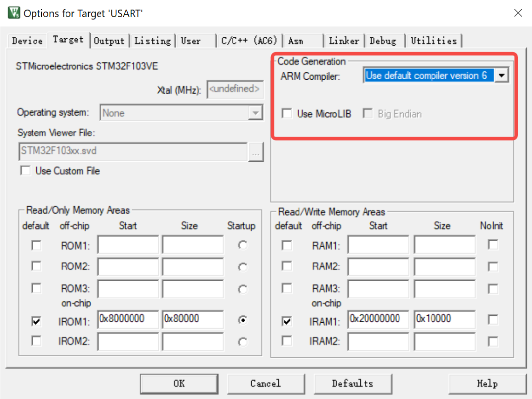This screenshot has height=399, width=532.
Task: Check the RAM2 default checkbox
Action: pos(287,266)
